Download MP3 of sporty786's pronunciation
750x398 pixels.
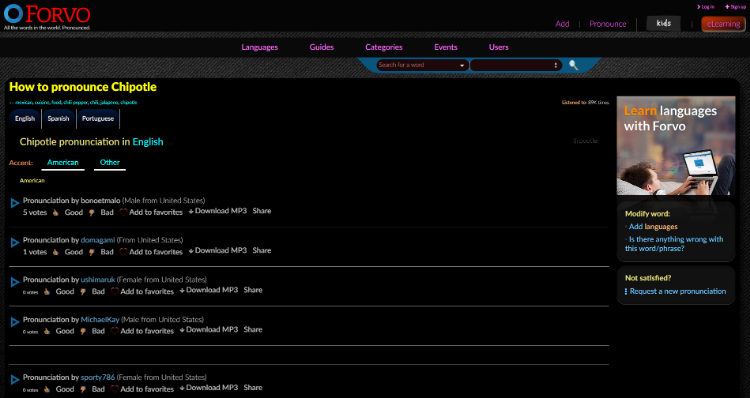pyautogui.click(x=209, y=388)
